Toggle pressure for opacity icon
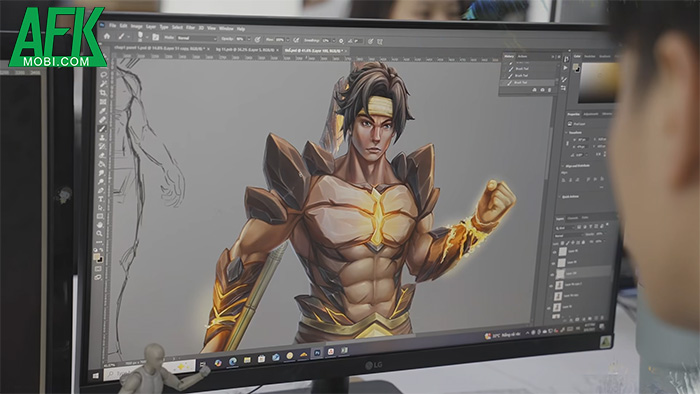This screenshot has height=394, width=700. coord(258,40)
